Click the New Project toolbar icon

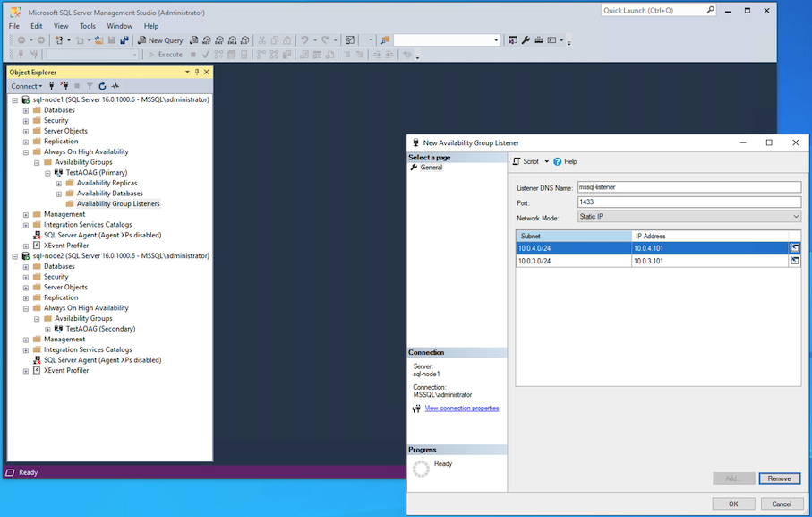(58, 40)
